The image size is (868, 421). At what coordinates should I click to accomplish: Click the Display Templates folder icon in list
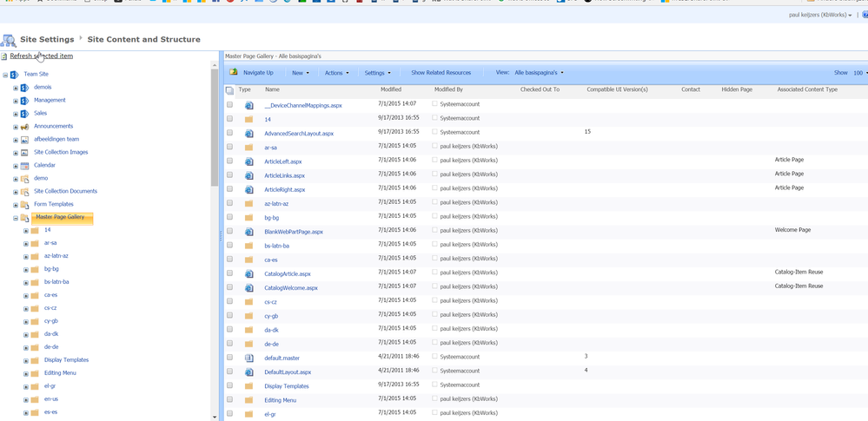coord(249,386)
